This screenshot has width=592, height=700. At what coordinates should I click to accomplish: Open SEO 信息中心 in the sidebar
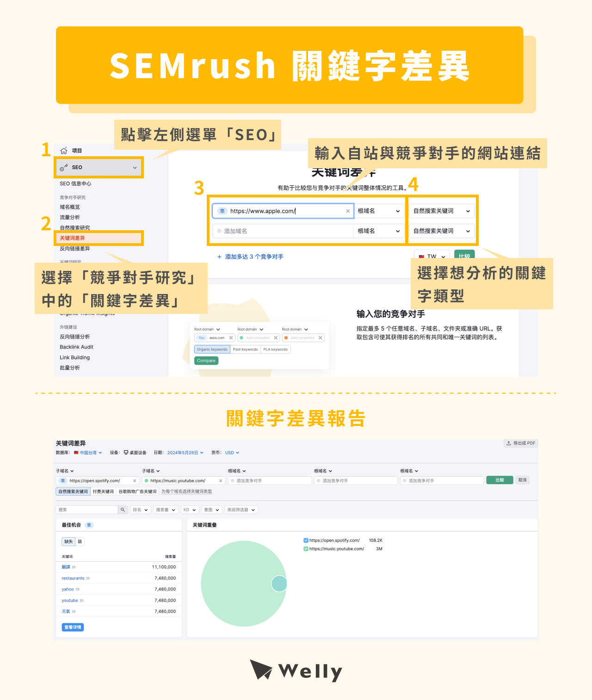coord(75,184)
